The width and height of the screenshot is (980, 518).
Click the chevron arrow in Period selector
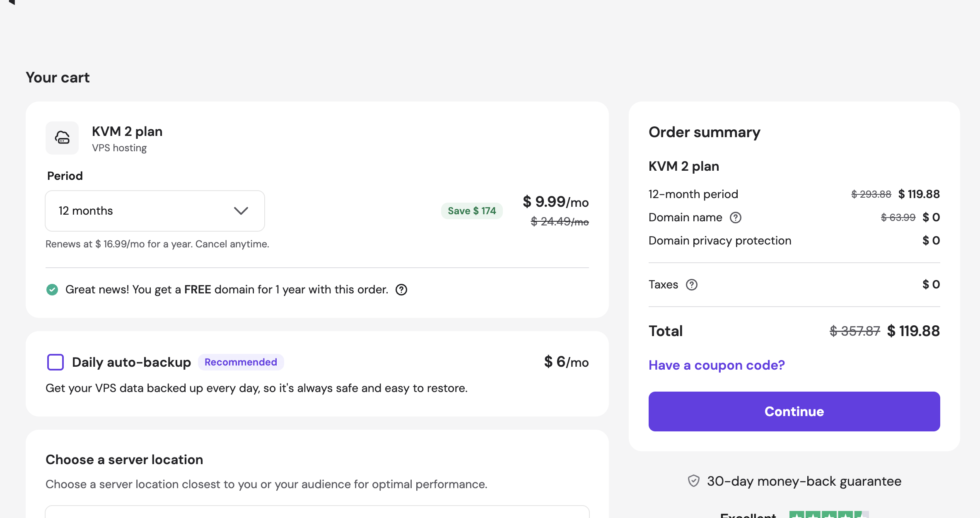(x=241, y=211)
